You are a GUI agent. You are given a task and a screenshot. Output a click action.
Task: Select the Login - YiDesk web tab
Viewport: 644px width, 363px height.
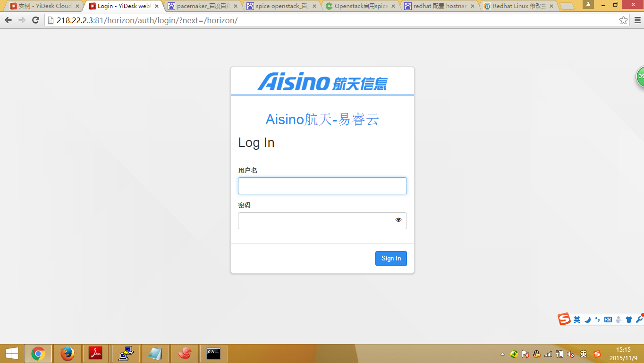tap(124, 6)
